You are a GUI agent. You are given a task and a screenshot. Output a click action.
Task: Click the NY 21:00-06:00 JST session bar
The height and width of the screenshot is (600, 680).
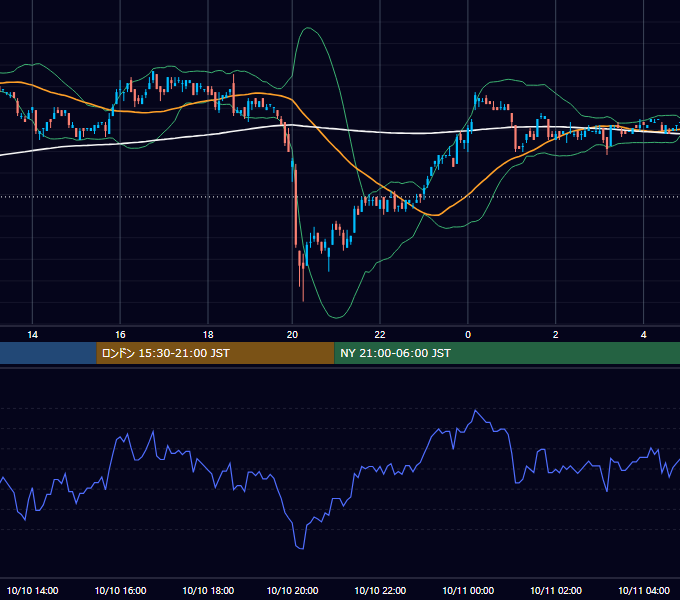(x=507, y=353)
